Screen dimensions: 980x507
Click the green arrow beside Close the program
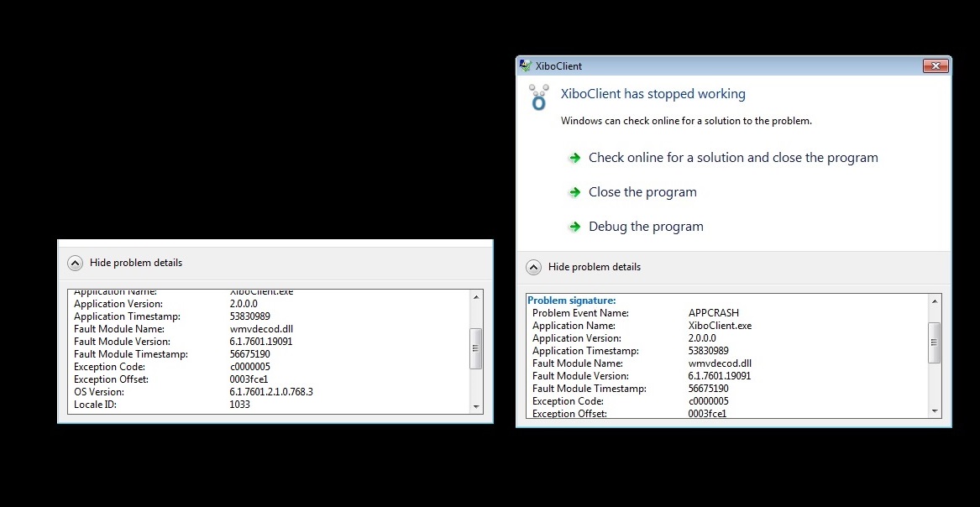[x=574, y=192]
